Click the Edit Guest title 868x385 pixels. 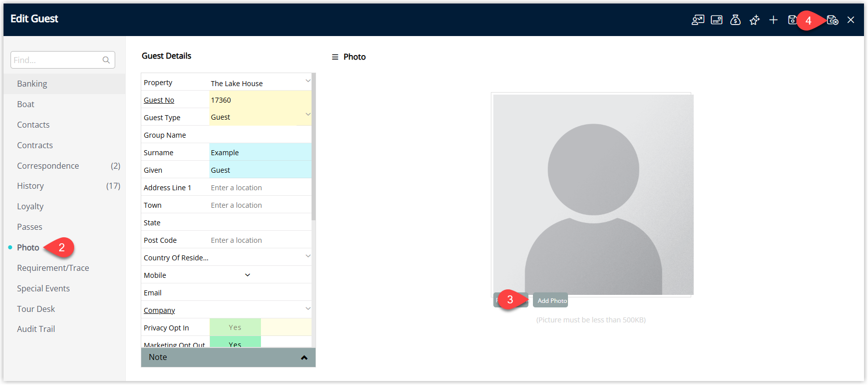coord(34,19)
